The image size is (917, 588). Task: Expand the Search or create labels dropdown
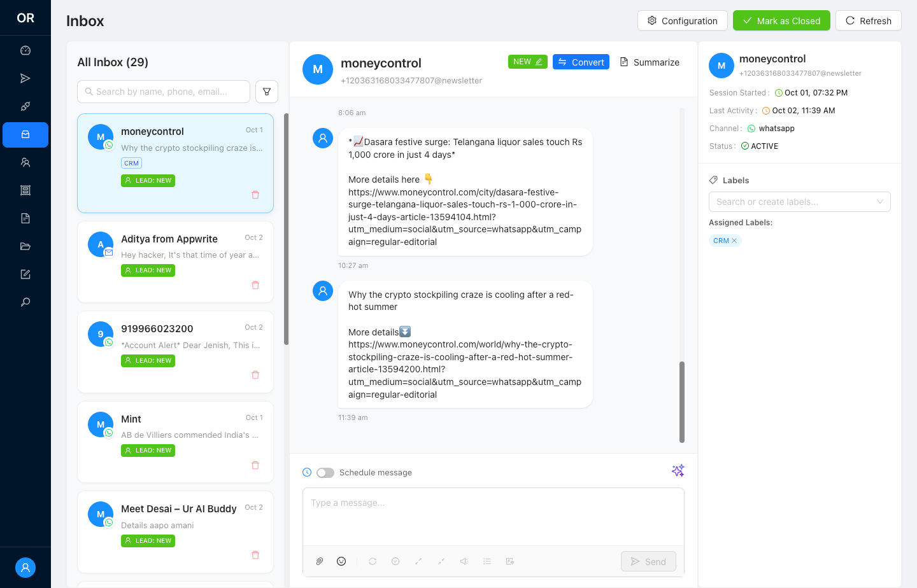coord(799,202)
